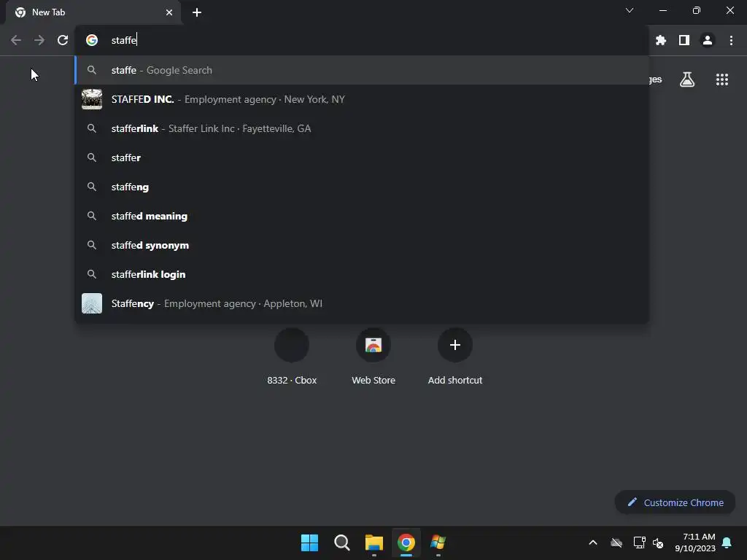Open the Web Store shortcut
Viewport: 747px width, 560px height.
373,356
